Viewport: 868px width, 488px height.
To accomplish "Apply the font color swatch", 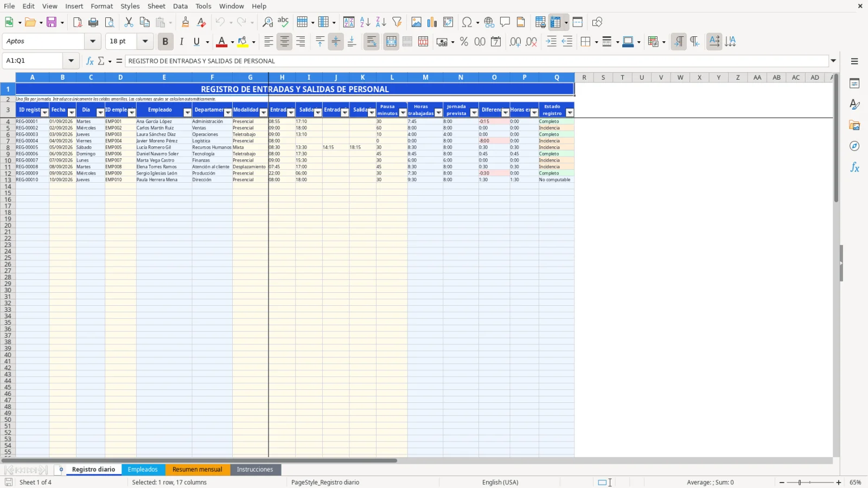I will tap(221, 42).
